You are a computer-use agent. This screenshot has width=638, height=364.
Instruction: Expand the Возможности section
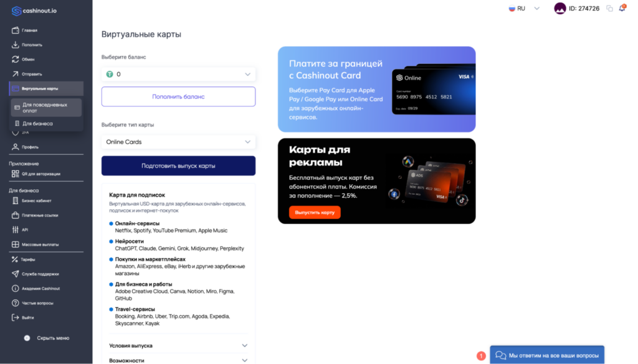pyautogui.click(x=178, y=360)
